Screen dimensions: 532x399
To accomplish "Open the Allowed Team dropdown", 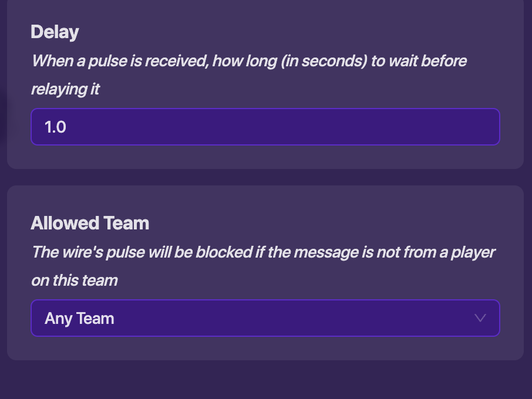I will click(265, 318).
